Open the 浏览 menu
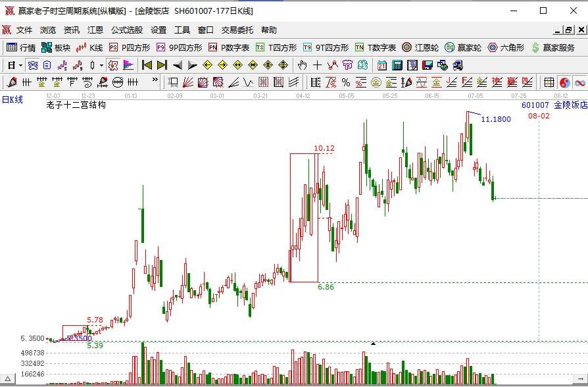 [x=48, y=30]
